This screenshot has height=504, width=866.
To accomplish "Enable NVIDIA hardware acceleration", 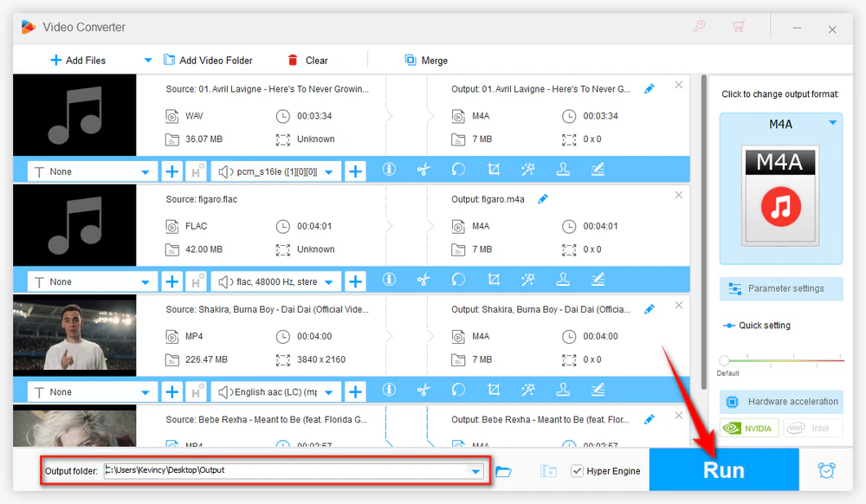I will [749, 428].
